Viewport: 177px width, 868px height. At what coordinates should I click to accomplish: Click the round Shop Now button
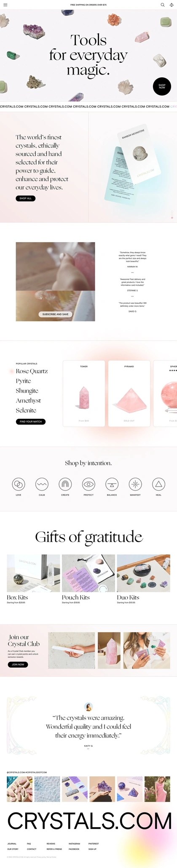point(162,86)
